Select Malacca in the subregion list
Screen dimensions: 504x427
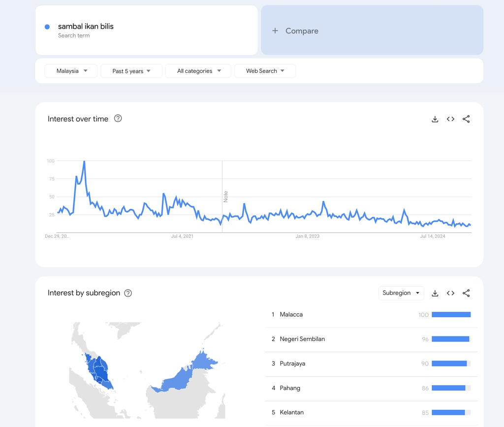[x=291, y=314]
